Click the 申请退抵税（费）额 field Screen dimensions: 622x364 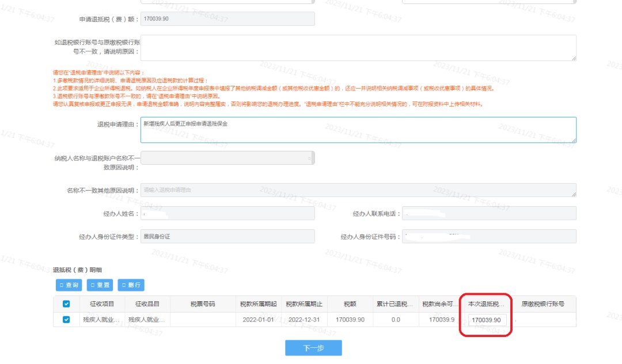(x=227, y=19)
